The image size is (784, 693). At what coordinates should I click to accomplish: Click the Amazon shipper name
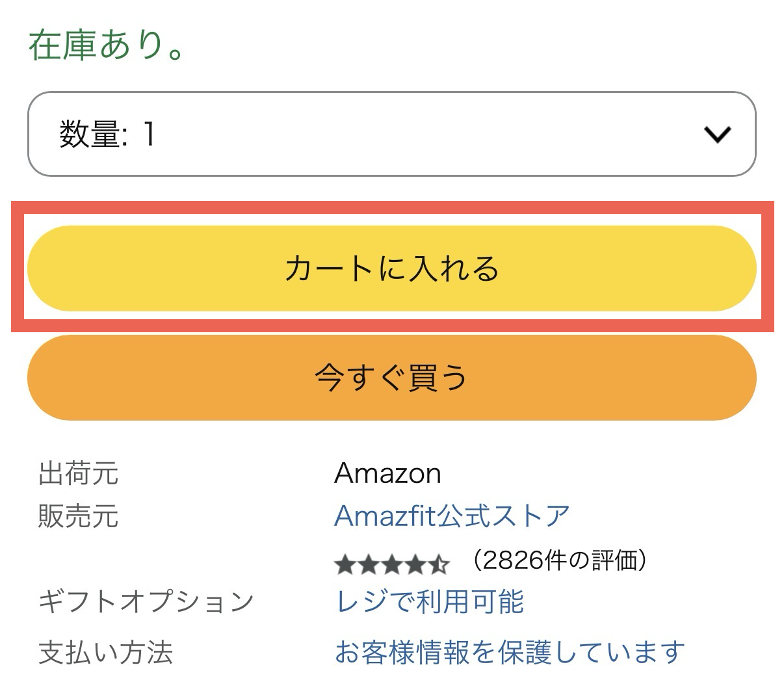387,473
